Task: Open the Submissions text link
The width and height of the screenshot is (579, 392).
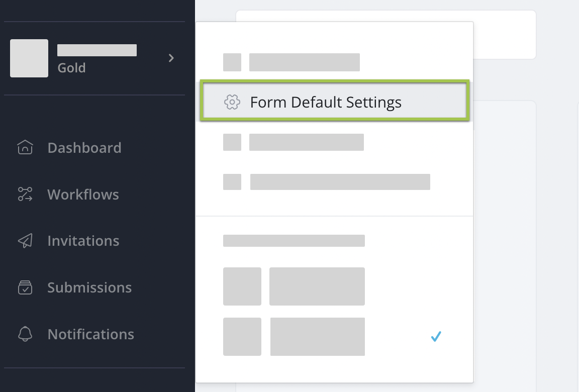Action: [x=89, y=288]
